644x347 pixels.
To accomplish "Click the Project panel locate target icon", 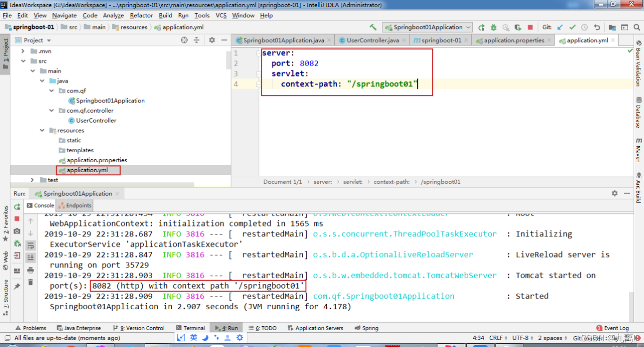I will [184, 40].
